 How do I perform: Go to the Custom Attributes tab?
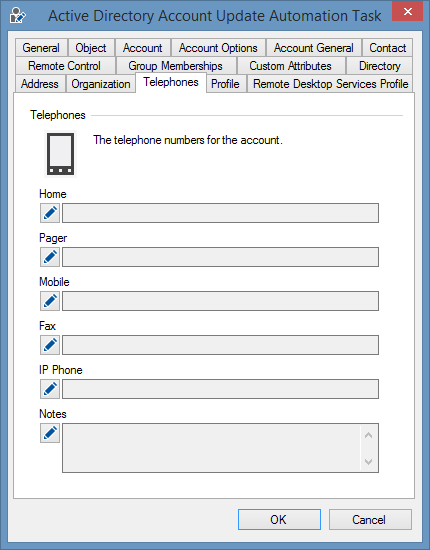290,66
